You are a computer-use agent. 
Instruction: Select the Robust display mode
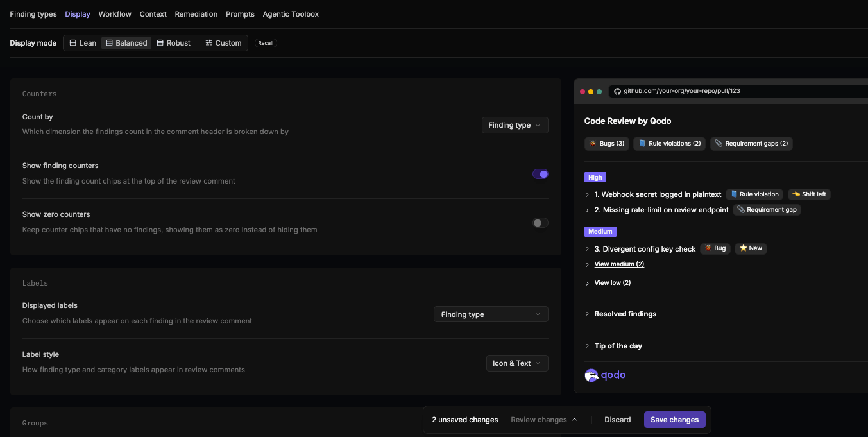(x=173, y=43)
